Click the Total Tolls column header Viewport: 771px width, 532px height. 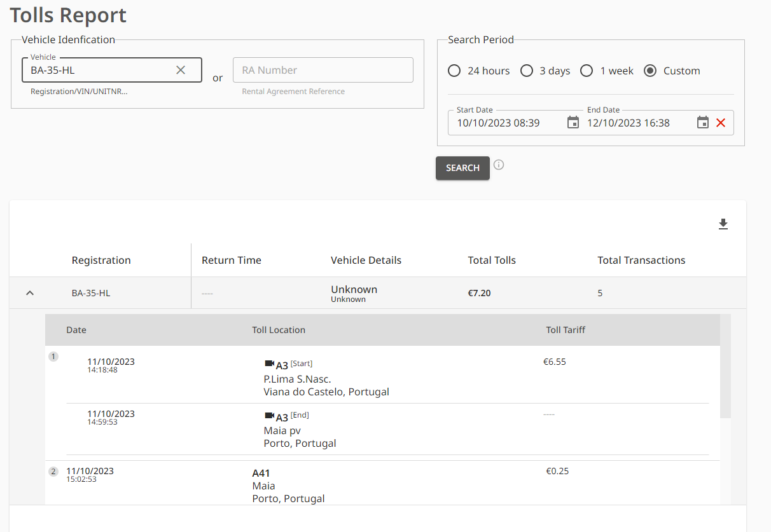[491, 260]
